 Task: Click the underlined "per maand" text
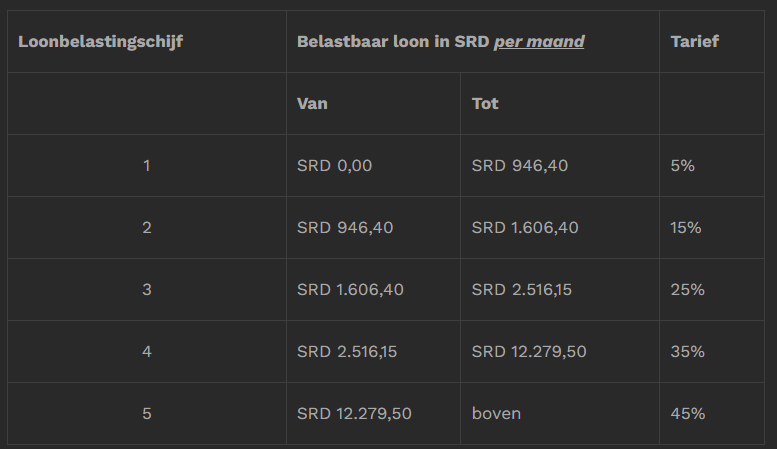click(539, 42)
